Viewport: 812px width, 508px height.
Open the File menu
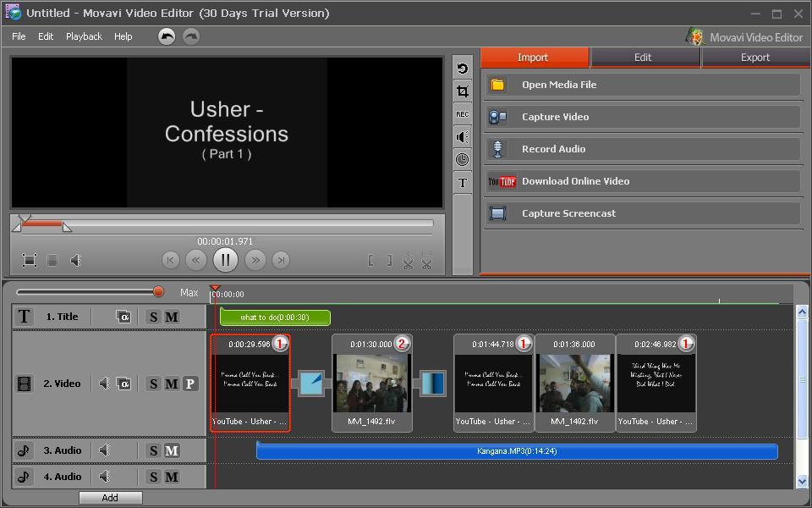pyautogui.click(x=19, y=36)
